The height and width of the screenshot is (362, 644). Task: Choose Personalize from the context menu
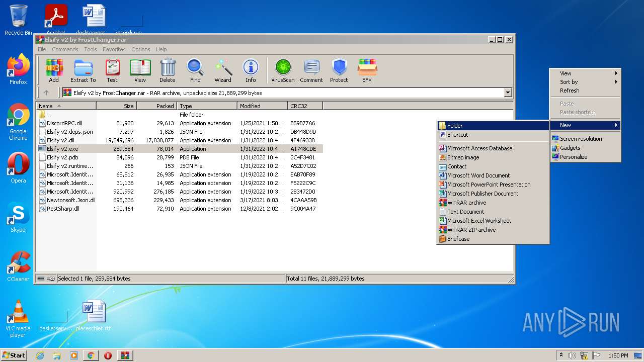tap(585, 157)
